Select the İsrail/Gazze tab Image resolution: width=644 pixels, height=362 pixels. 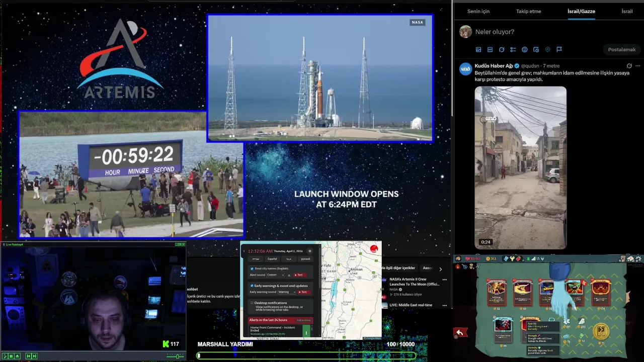pyautogui.click(x=581, y=11)
